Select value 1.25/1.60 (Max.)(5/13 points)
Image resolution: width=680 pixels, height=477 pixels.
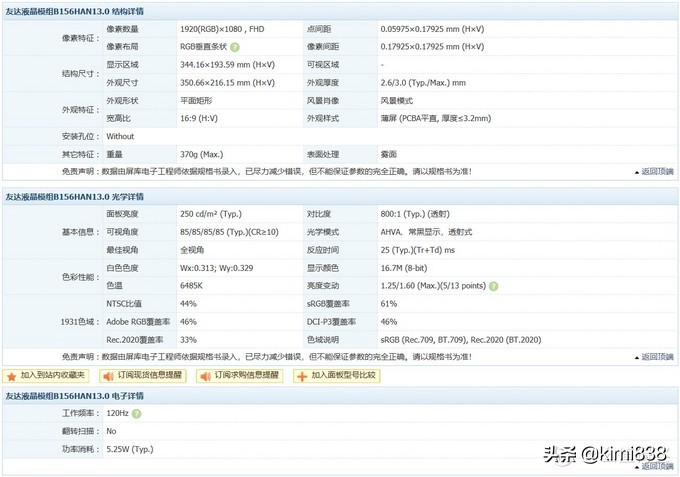point(433,286)
